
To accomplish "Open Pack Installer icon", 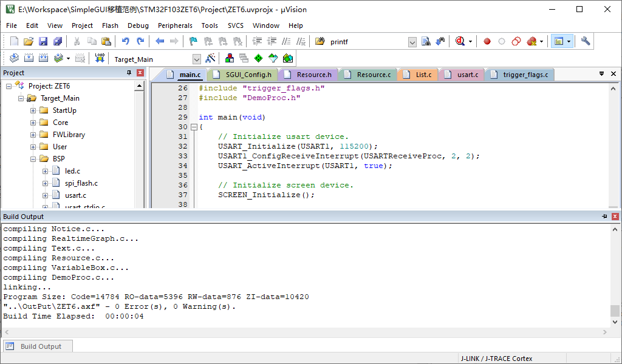I will (287, 59).
